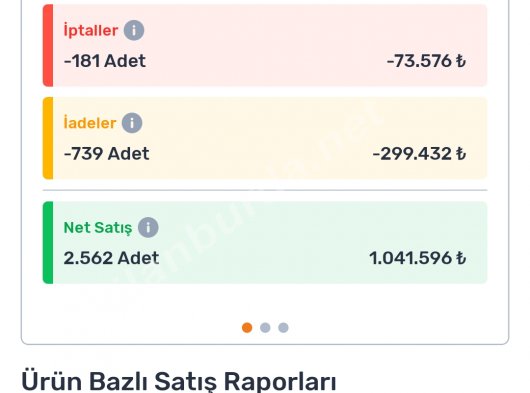
Task: Click the Net Satış label text
Action: 98,227
